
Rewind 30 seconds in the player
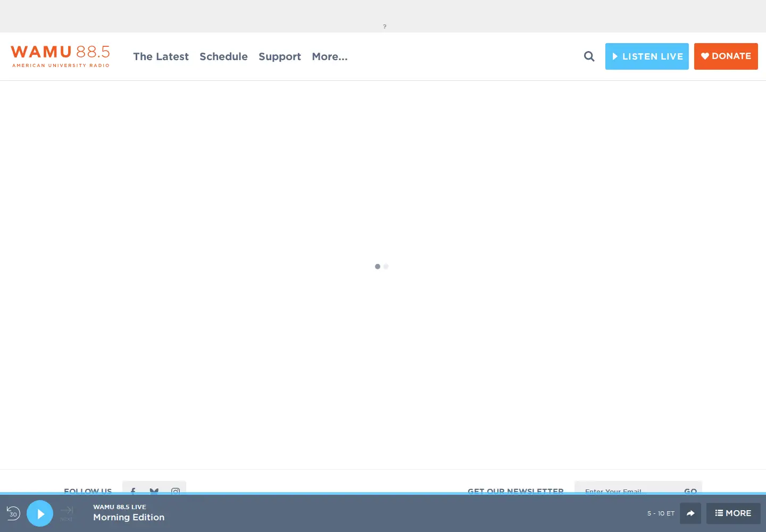(x=13, y=513)
